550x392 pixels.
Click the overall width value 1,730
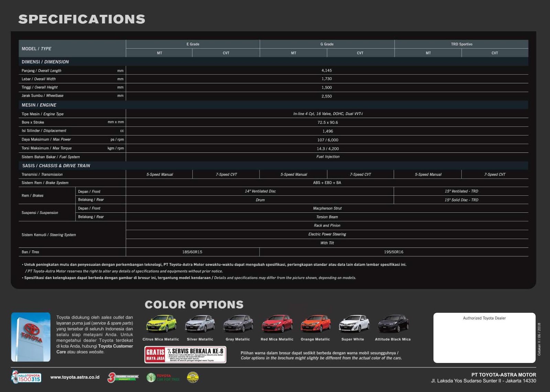click(327, 79)
